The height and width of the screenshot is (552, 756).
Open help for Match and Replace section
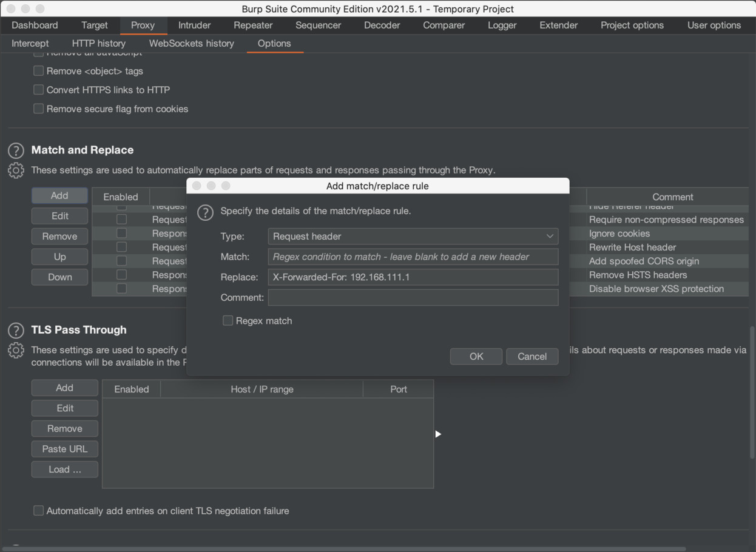[16, 150]
